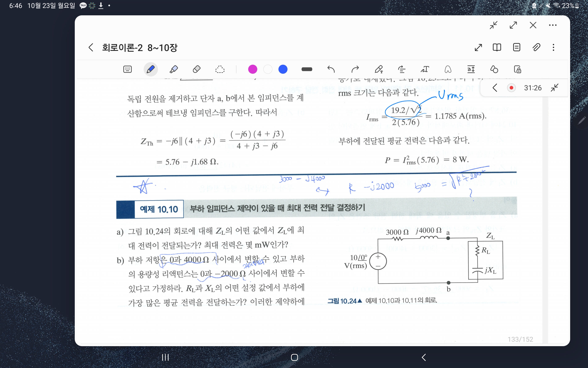The width and height of the screenshot is (588, 368).
Task: Tap the attach file paperclip icon
Action: click(x=536, y=47)
